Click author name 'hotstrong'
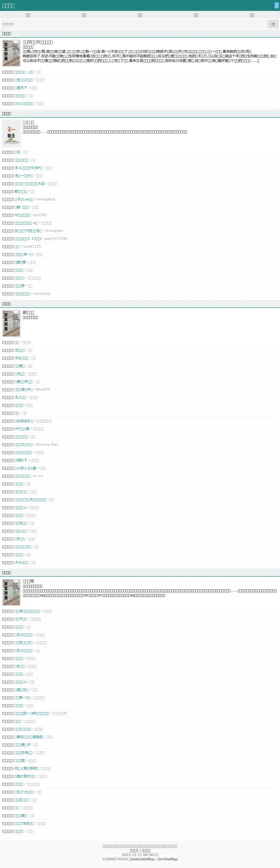This screenshot has height=868, width=280. 42,293
